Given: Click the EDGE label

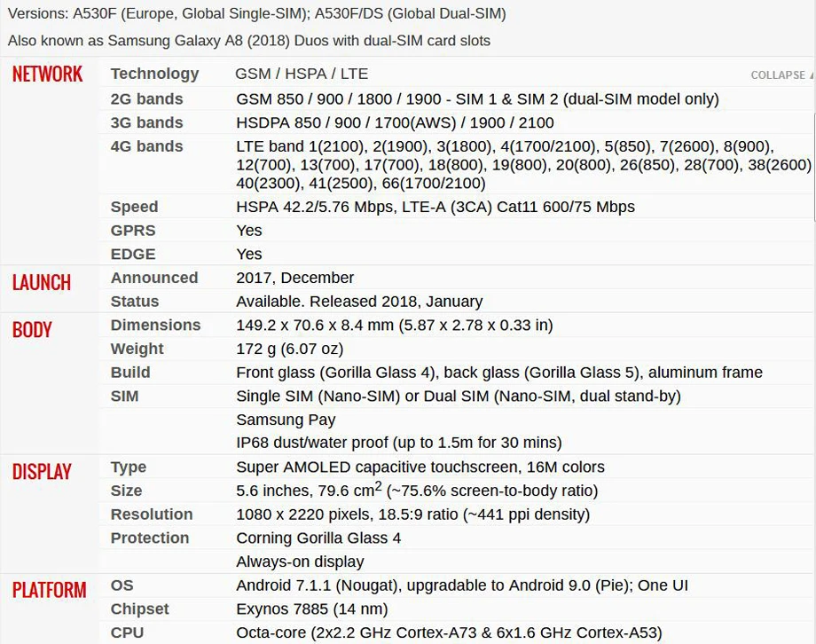Looking at the screenshot, I should tap(133, 254).
